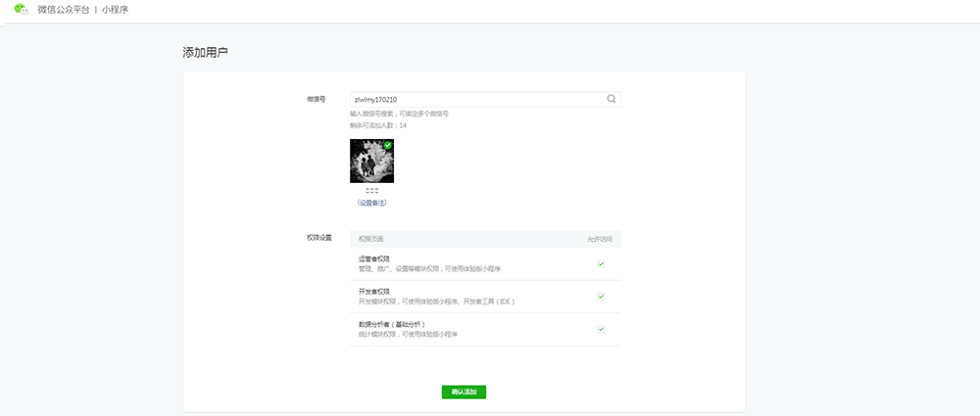Screen dimensions: 980x416
Task: Select the found user's avatar picture
Action: pyautogui.click(x=371, y=162)
